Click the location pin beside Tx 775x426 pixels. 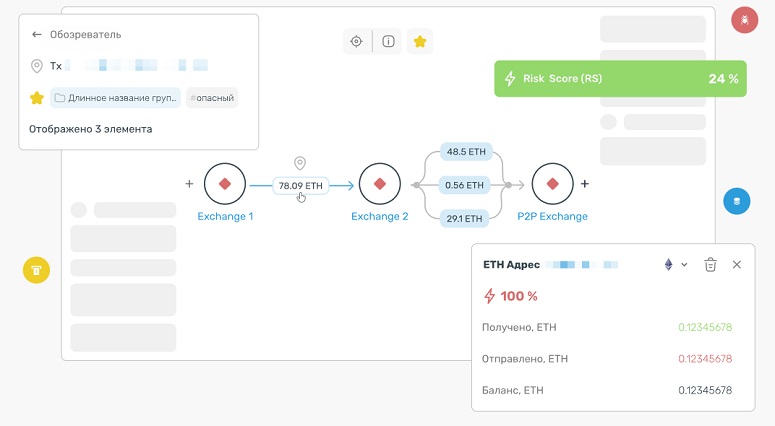coord(37,66)
